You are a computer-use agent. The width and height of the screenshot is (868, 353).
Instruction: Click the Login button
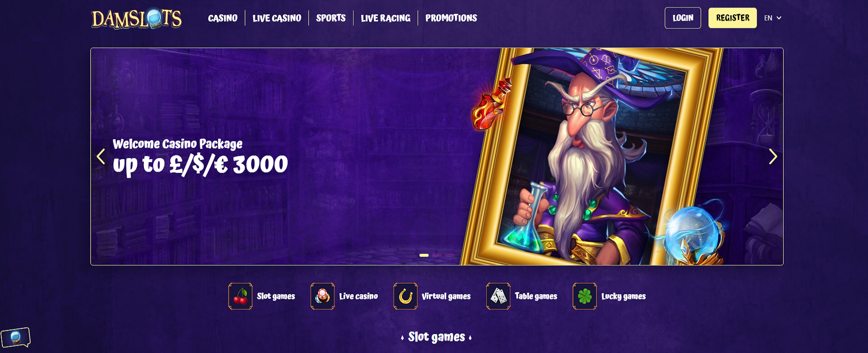[683, 18]
